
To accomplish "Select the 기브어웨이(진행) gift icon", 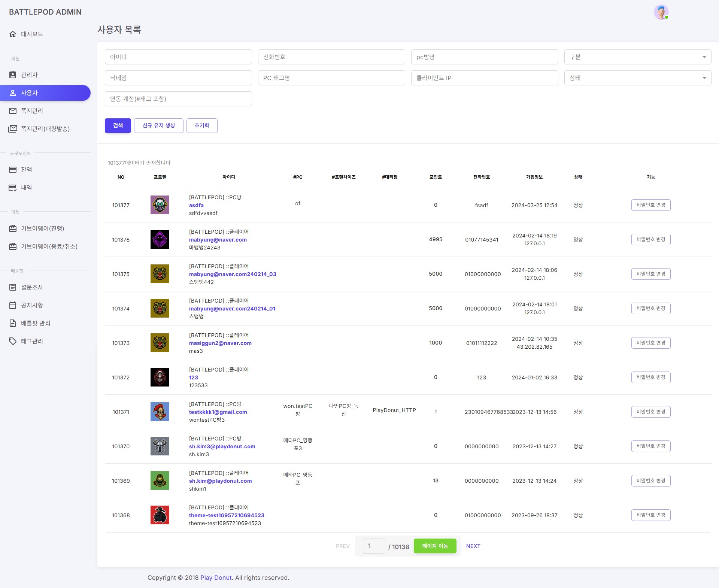I will click(x=13, y=228).
